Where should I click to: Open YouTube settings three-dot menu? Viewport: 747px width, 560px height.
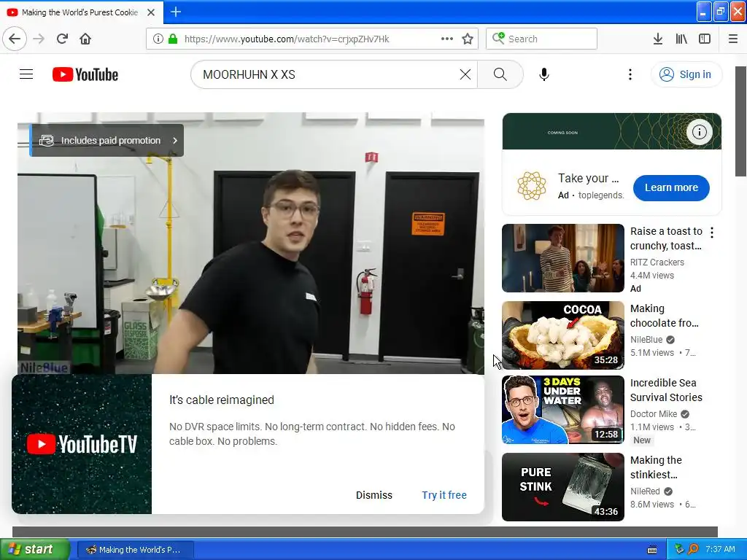pos(630,74)
